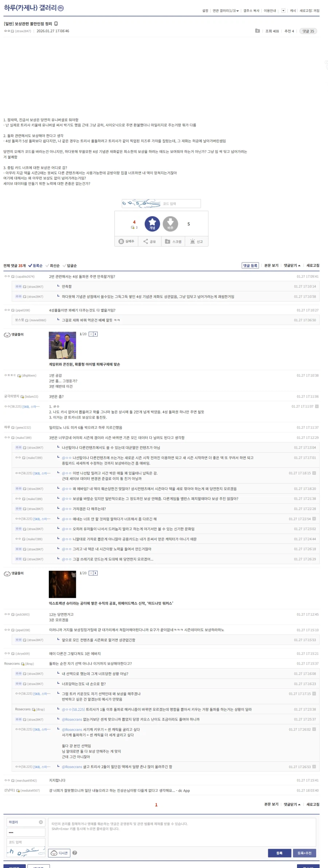328x868 pixels.
Task: Click second 댓글돌이 dark game thumbnail
Action: click(62, 584)
